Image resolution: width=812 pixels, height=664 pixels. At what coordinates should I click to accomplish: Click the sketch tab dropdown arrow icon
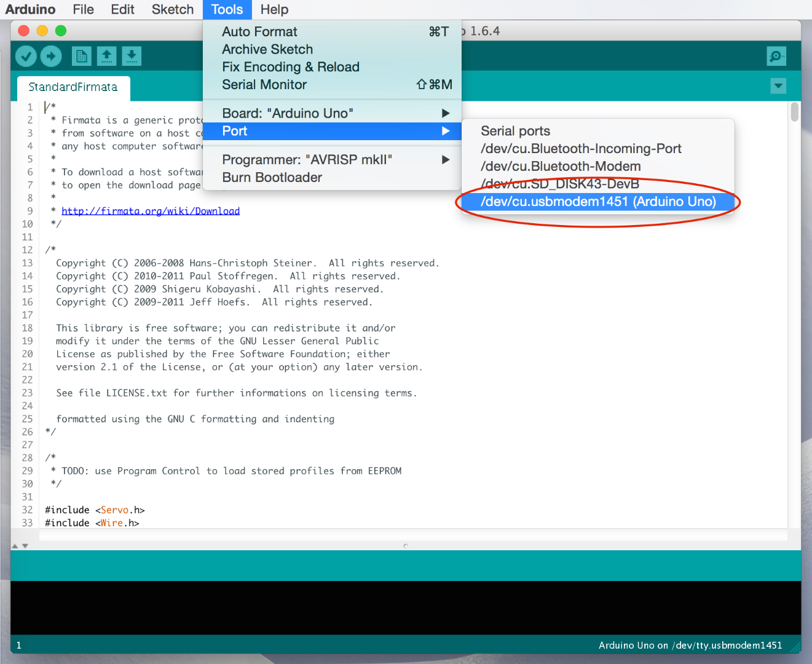coord(778,86)
